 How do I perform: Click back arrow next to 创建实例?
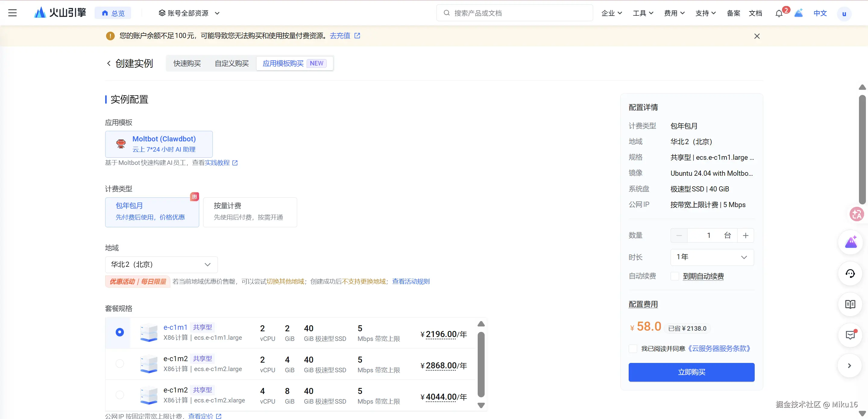point(109,63)
